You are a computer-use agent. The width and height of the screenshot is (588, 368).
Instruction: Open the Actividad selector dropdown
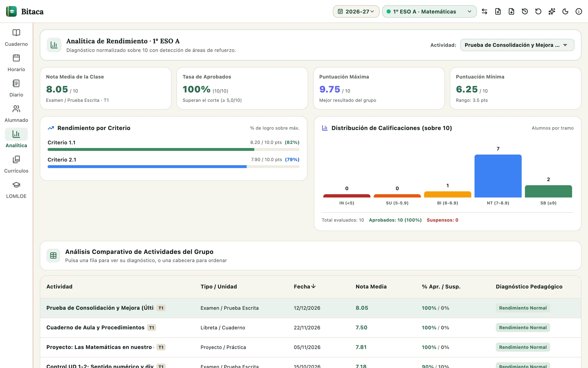point(517,45)
